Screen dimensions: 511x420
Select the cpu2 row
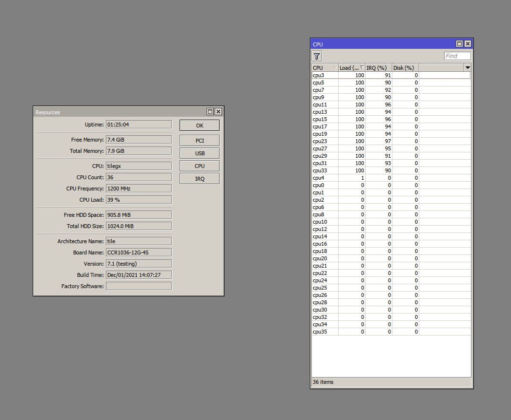391,200
